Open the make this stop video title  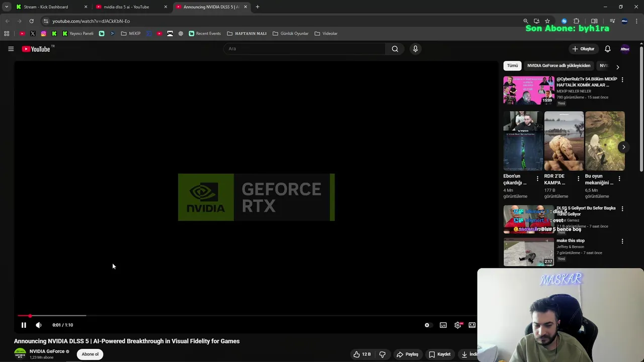pyautogui.click(x=571, y=240)
